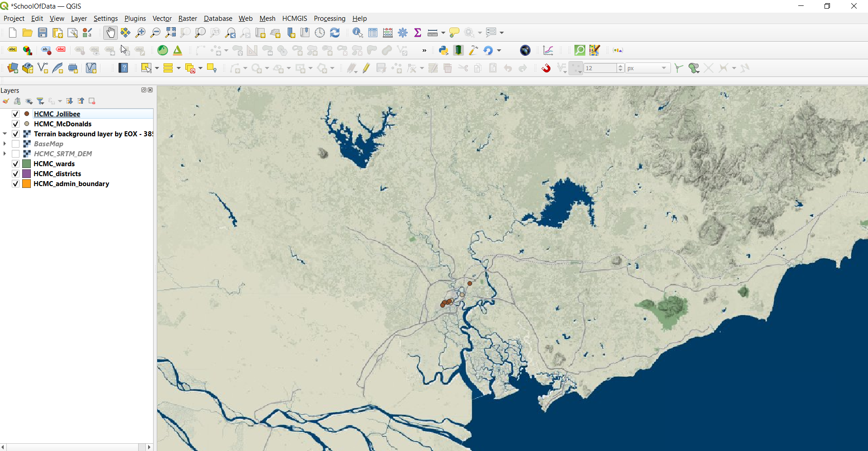Save the project with floppy disk icon
The image size is (868, 451).
tap(43, 33)
